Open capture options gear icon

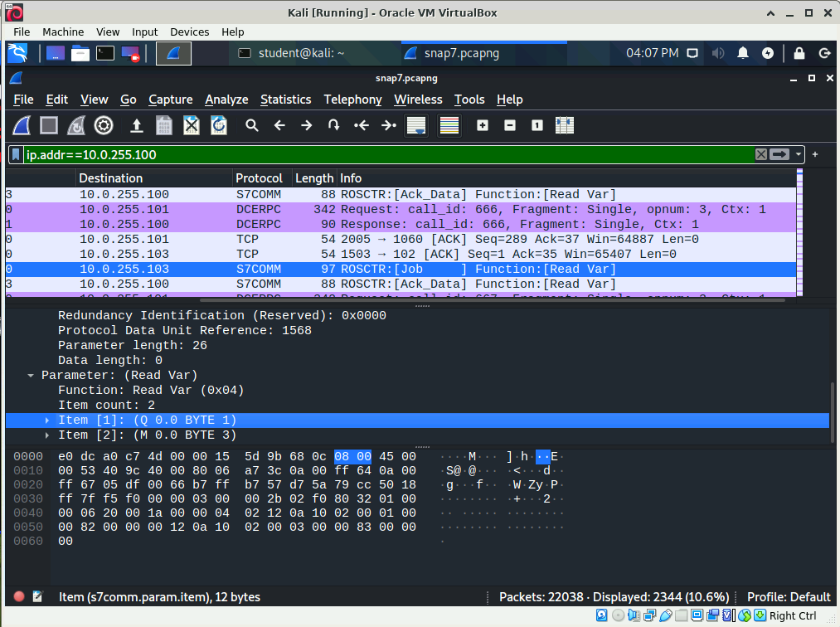pos(104,125)
